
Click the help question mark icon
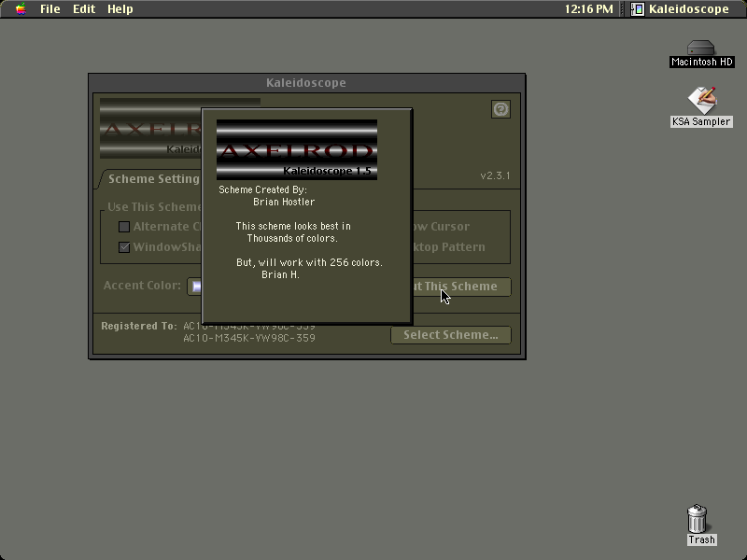(500, 109)
